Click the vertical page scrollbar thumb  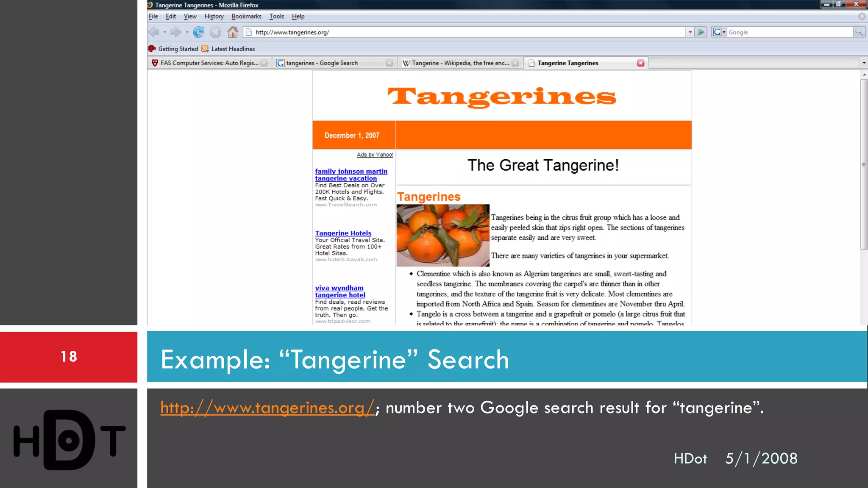click(x=864, y=165)
